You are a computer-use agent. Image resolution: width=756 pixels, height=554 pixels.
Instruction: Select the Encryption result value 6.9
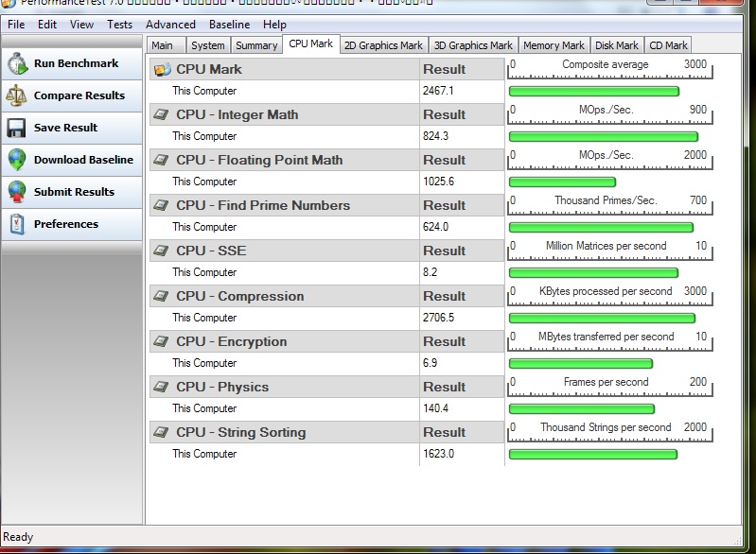430,363
